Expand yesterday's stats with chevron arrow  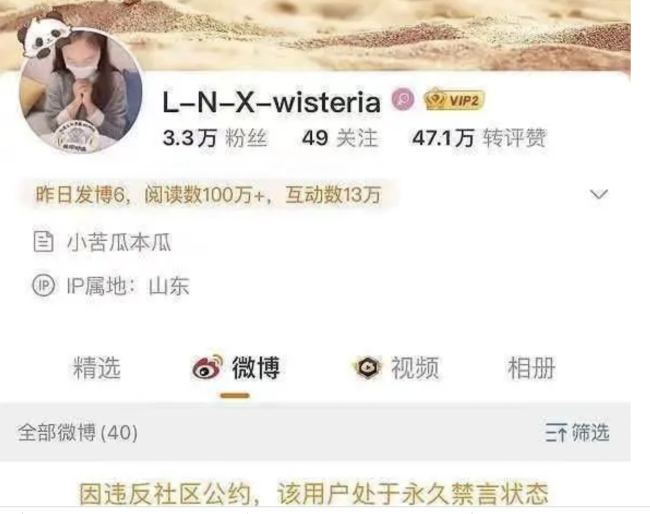click(x=599, y=194)
